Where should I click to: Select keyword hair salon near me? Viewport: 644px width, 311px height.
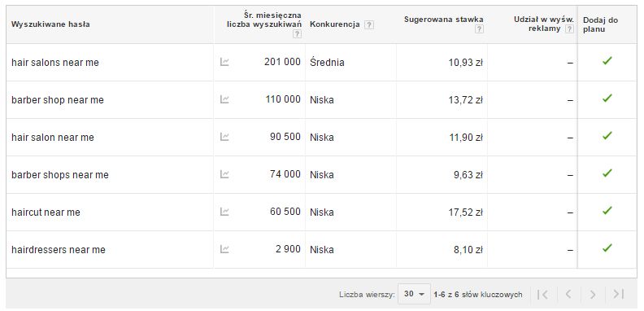click(x=53, y=138)
